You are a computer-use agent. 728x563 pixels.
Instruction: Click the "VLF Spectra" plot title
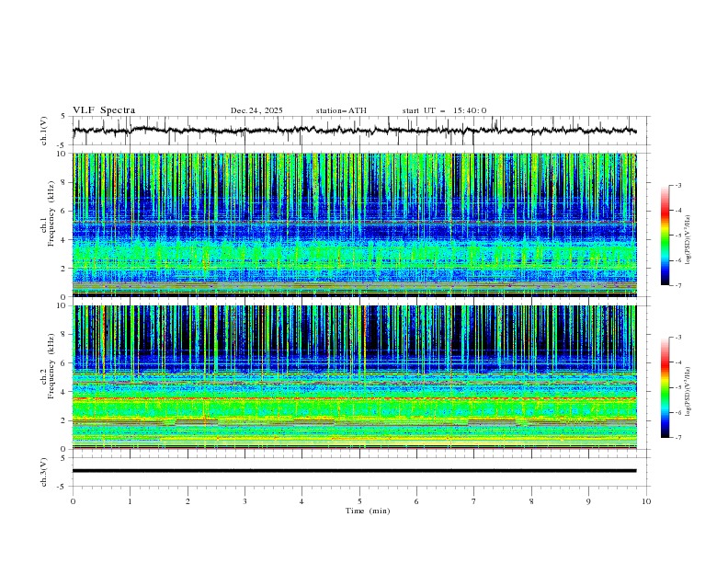(x=104, y=110)
